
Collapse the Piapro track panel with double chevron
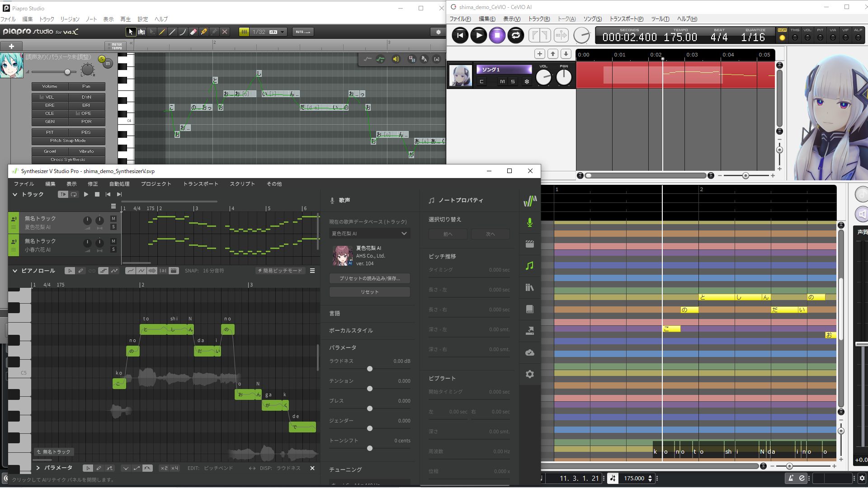(x=131, y=43)
